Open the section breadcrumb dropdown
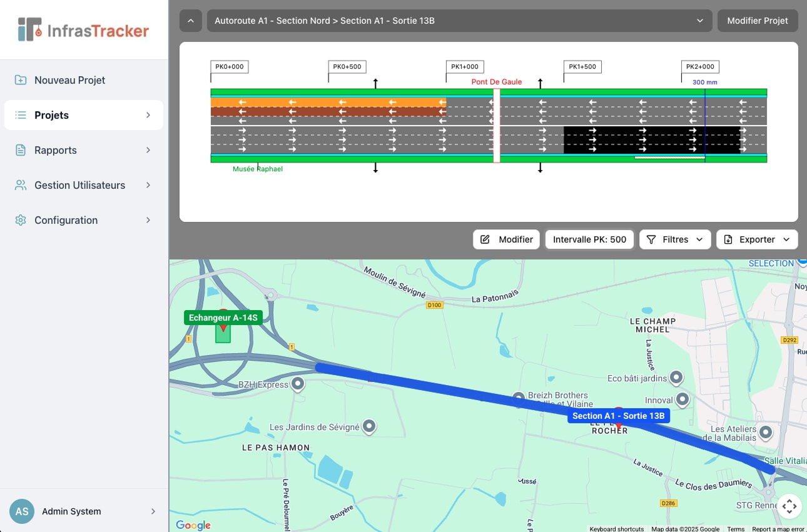This screenshot has height=532, width=807. pos(699,21)
